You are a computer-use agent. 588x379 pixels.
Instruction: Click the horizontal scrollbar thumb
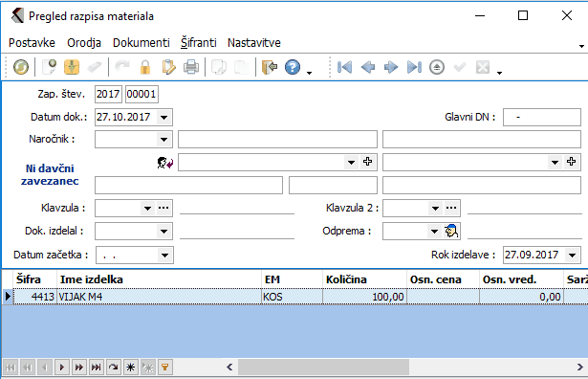click(x=323, y=367)
